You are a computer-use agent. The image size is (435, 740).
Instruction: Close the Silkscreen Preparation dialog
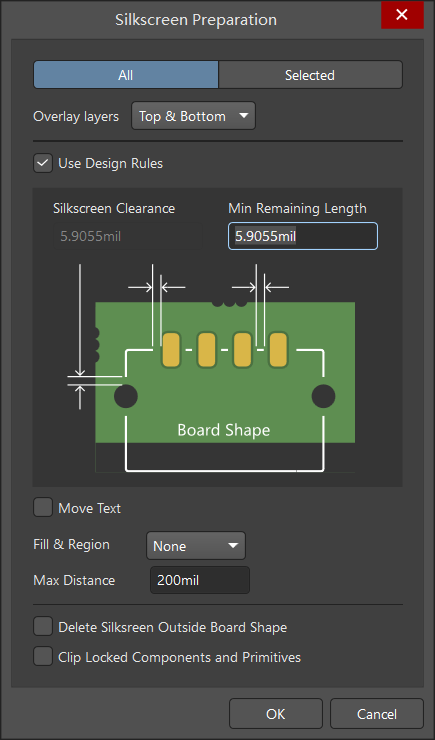pos(402,15)
